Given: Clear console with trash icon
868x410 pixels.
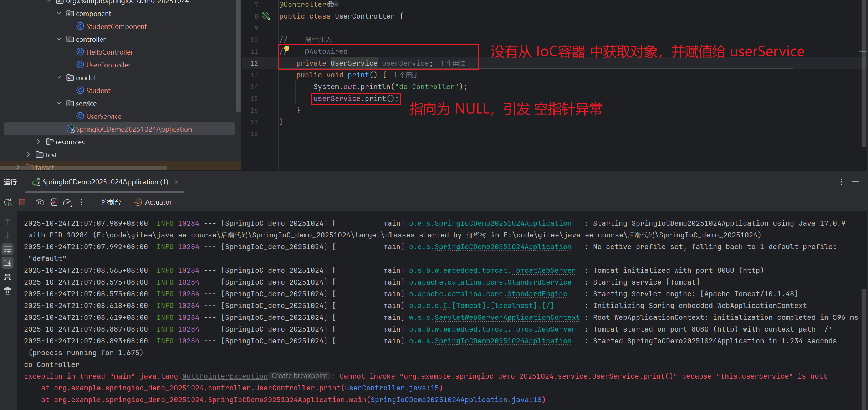Looking at the screenshot, I should (x=7, y=291).
